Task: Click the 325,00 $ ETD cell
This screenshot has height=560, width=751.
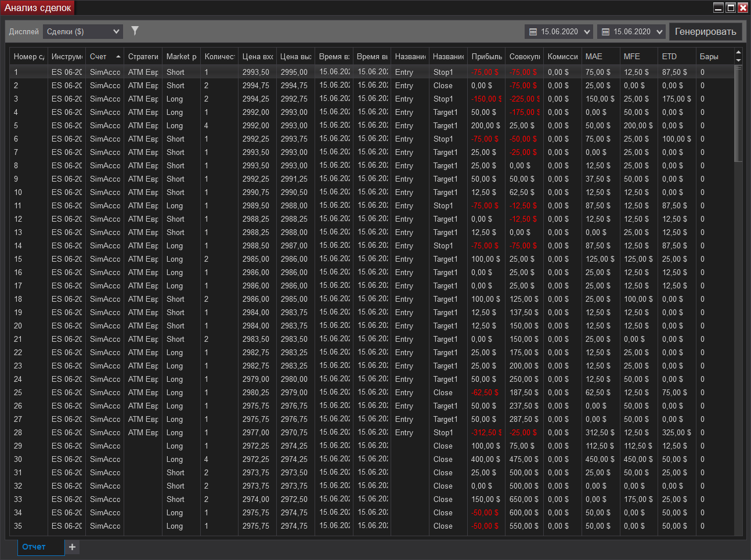Action: click(x=677, y=432)
